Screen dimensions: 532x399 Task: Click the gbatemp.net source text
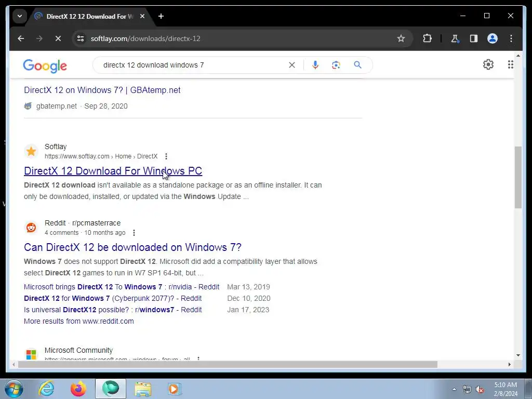pyautogui.click(x=57, y=106)
